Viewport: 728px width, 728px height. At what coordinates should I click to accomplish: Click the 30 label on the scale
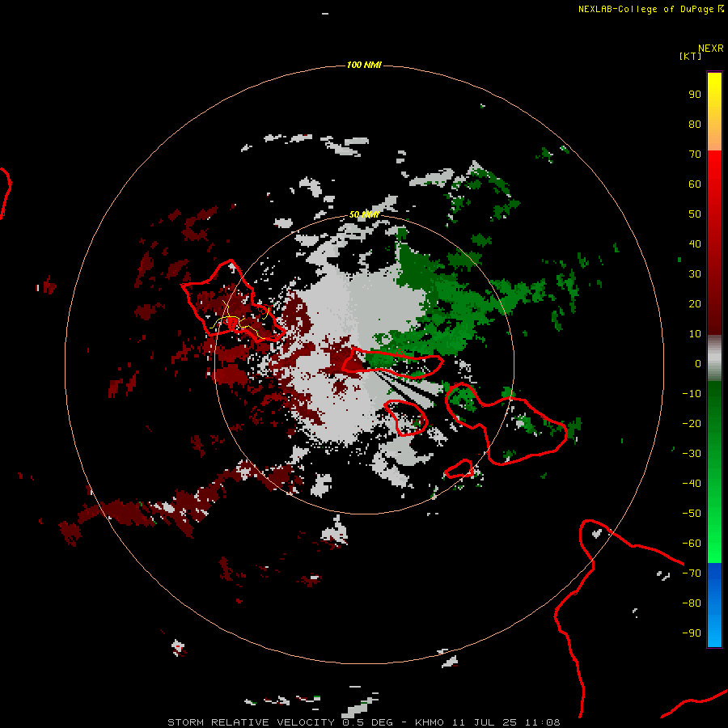[x=695, y=274]
